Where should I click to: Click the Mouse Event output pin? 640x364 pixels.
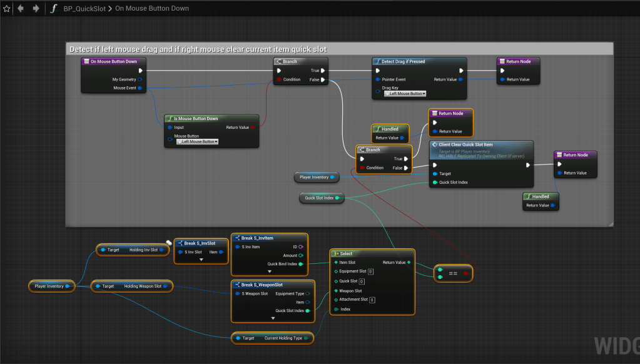click(x=140, y=88)
